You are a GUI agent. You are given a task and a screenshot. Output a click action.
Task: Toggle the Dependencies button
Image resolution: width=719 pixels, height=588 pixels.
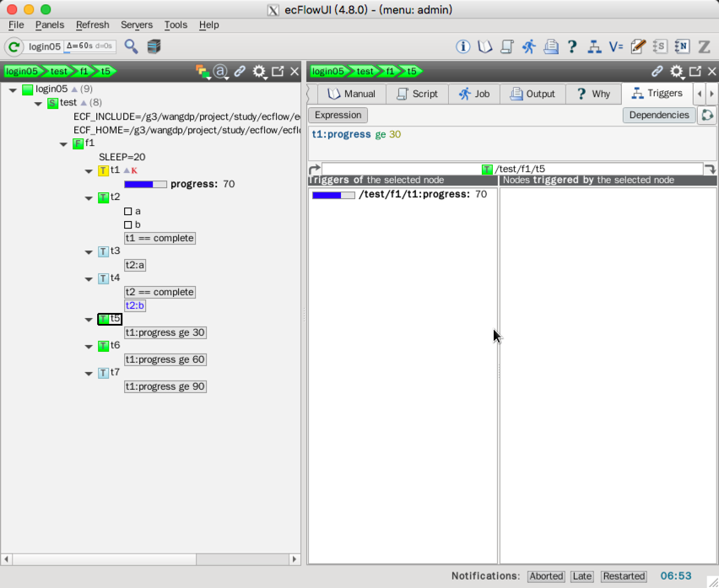[658, 115]
